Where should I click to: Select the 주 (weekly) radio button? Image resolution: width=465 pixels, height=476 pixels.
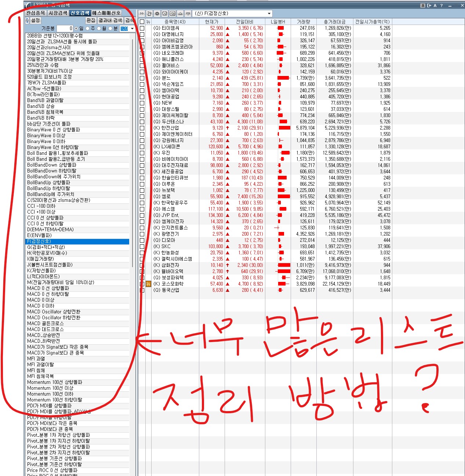click(88, 29)
